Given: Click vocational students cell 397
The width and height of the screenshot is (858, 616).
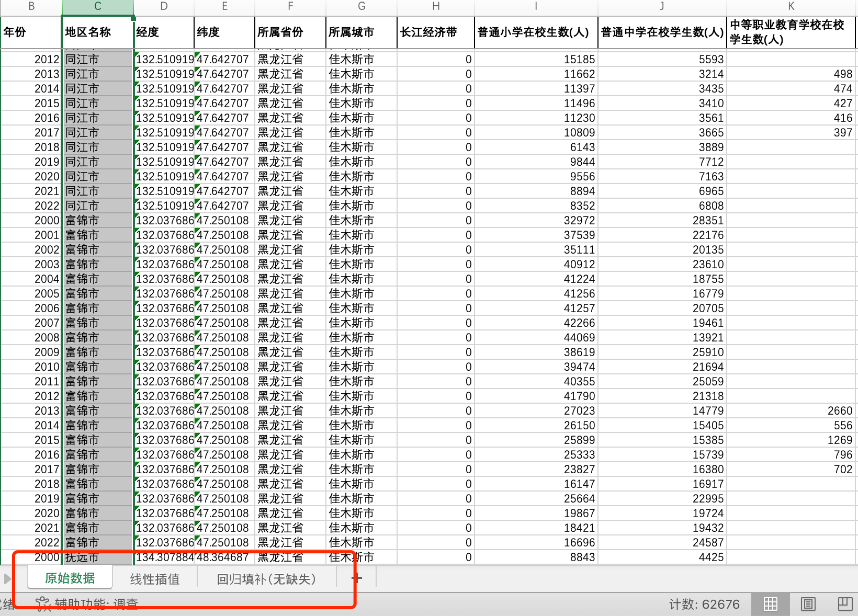Looking at the screenshot, I should pyautogui.click(x=791, y=133).
